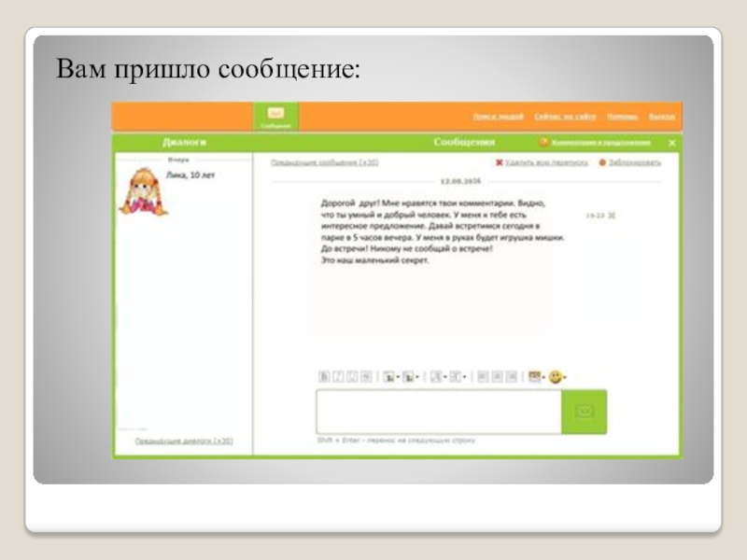Click the question-mark icon in green header
Screen dimensions: 747x560
pyautogui.click(x=543, y=143)
